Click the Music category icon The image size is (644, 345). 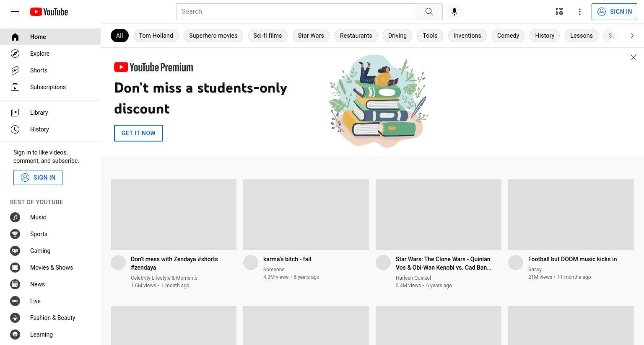coord(15,217)
